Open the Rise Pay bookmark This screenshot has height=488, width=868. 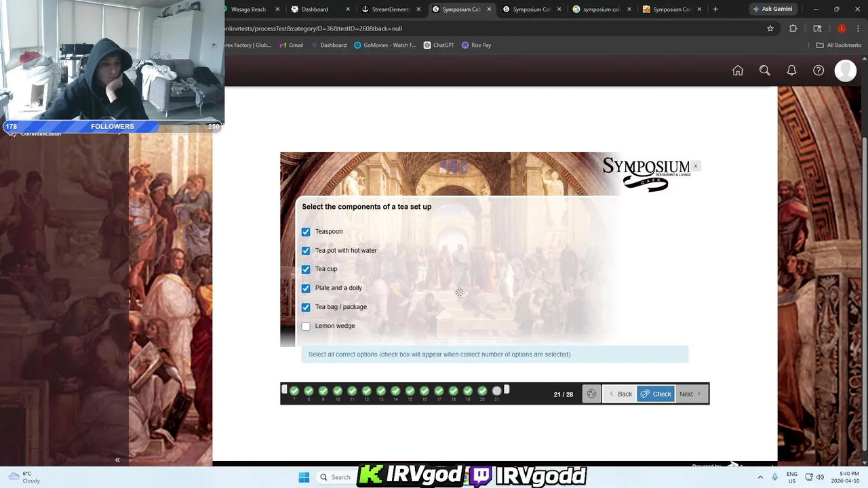tap(476, 45)
